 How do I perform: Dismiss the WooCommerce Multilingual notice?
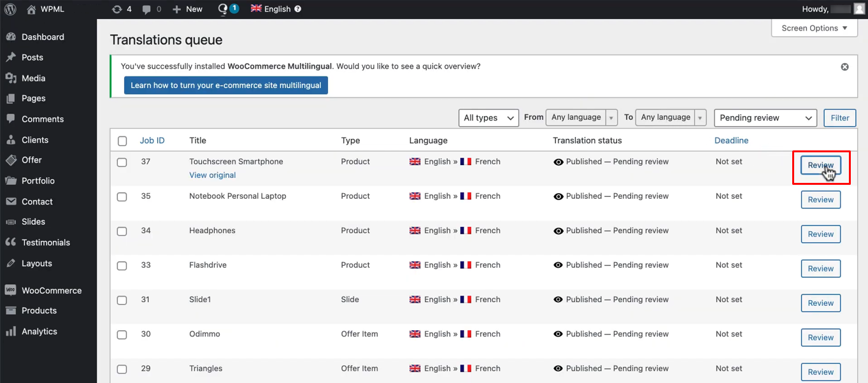point(844,66)
